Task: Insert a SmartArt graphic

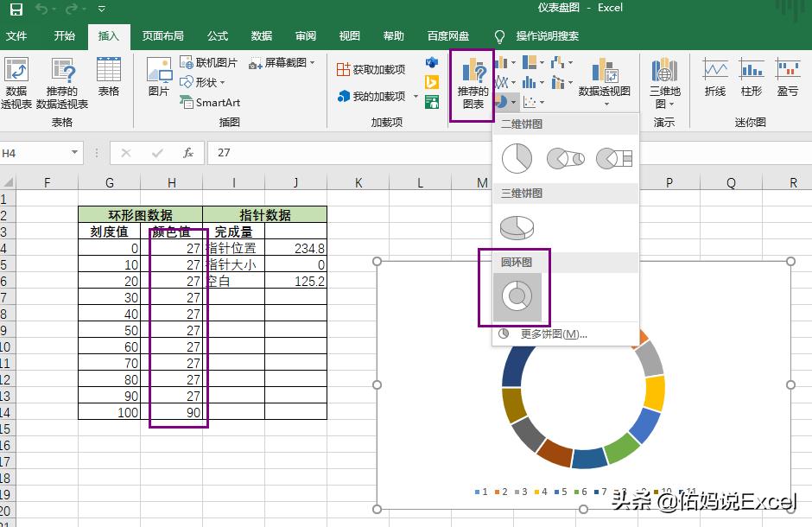Action: (x=213, y=103)
